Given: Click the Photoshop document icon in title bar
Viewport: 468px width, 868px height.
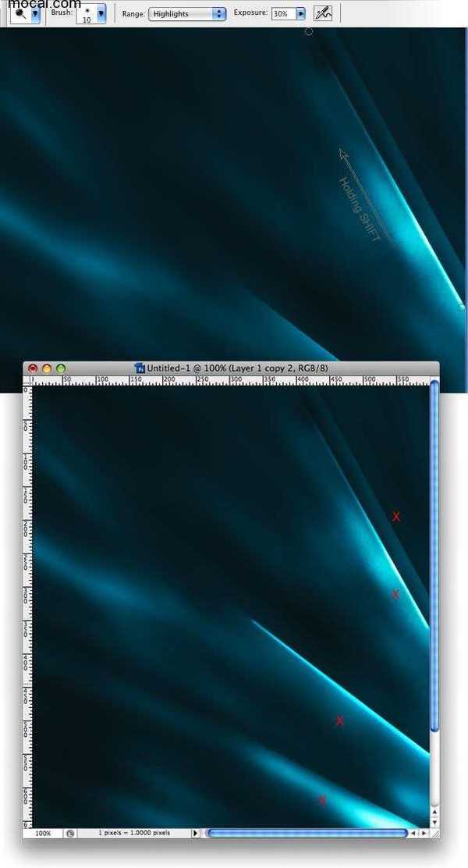Looking at the screenshot, I should 140,368.
